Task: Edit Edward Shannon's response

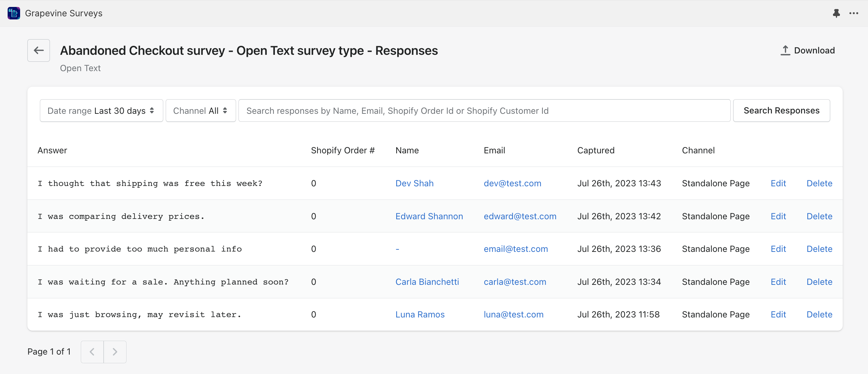Action: 778,216
